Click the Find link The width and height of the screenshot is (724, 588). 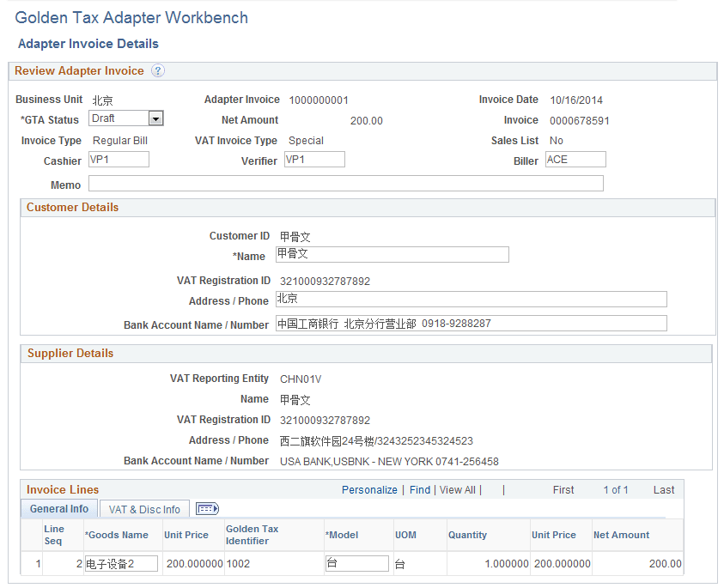(x=419, y=489)
